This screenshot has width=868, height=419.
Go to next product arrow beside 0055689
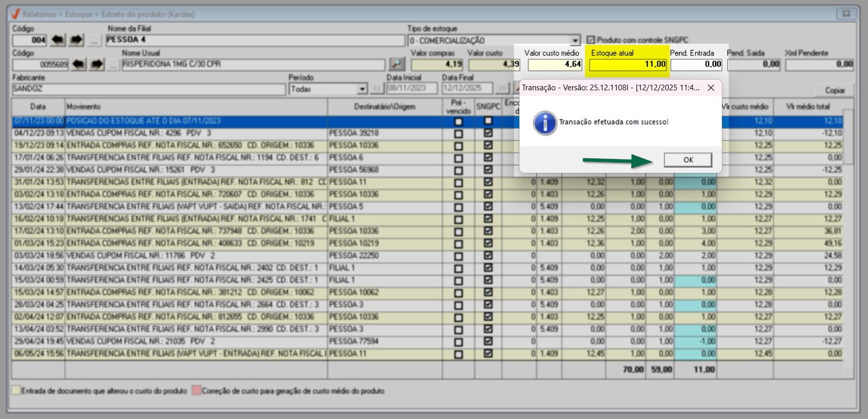[97, 65]
